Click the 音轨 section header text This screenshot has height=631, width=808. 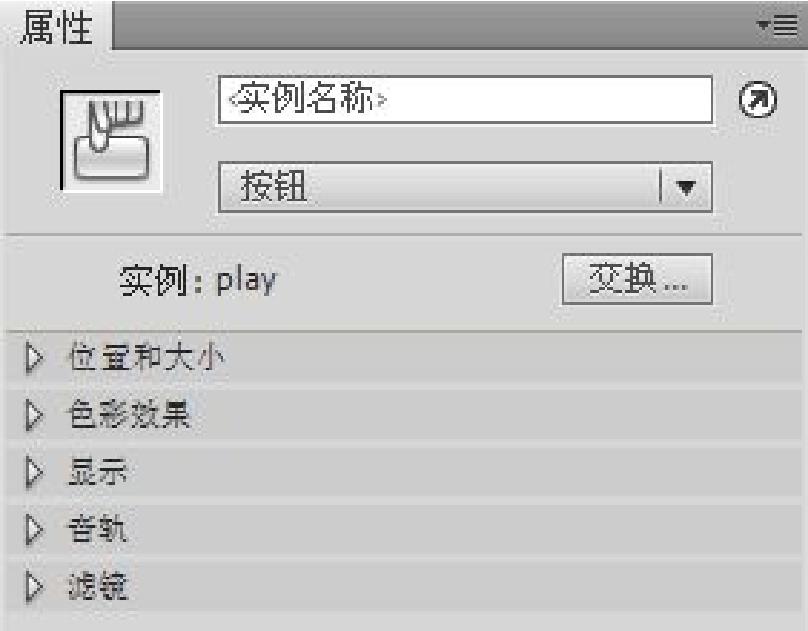(97, 528)
